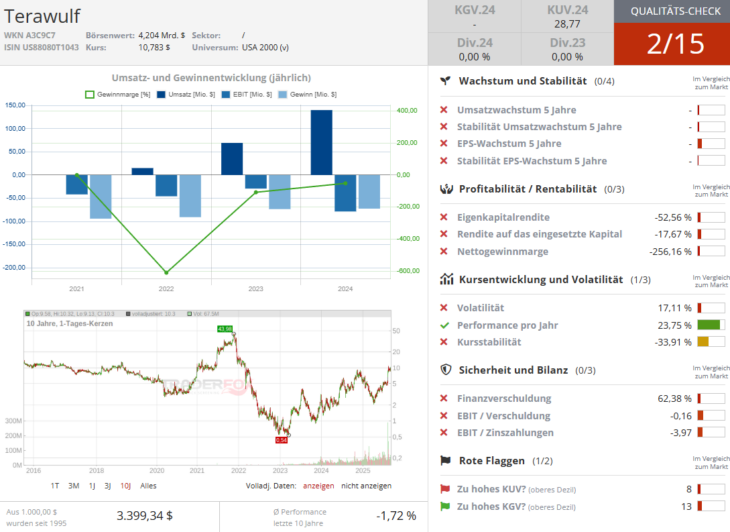Click the 3.399,34 $ result value

tap(144, 516)
